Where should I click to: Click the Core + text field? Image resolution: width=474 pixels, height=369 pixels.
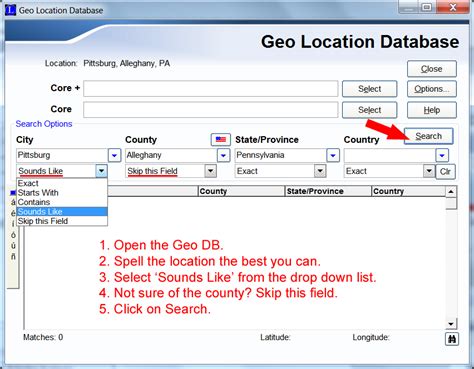tap(211, 89)
